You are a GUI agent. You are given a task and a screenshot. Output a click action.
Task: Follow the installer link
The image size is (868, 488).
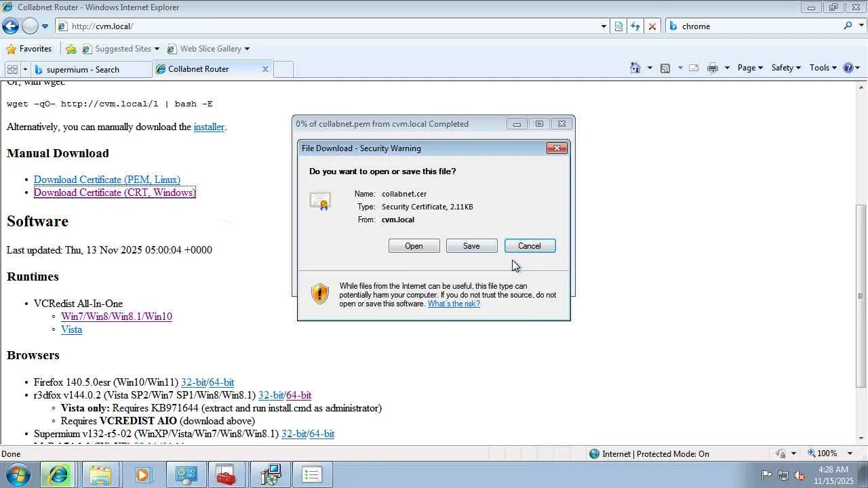tap(209, 127)
